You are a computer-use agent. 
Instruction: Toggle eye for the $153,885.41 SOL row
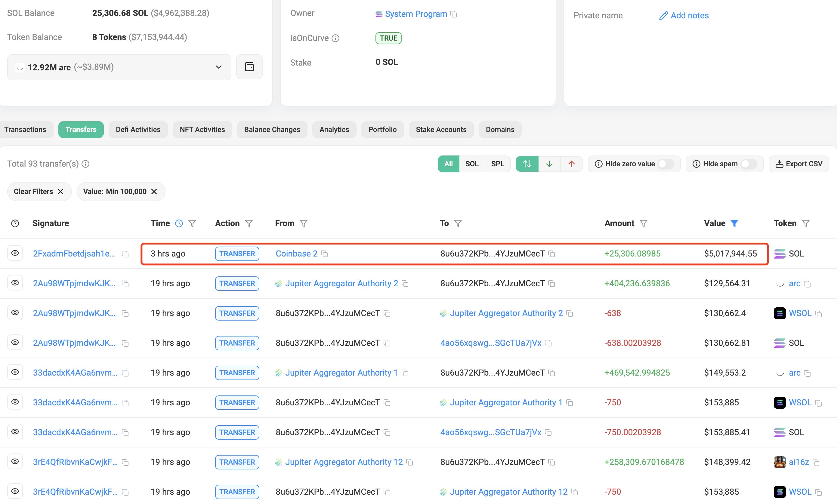(15, 432)
